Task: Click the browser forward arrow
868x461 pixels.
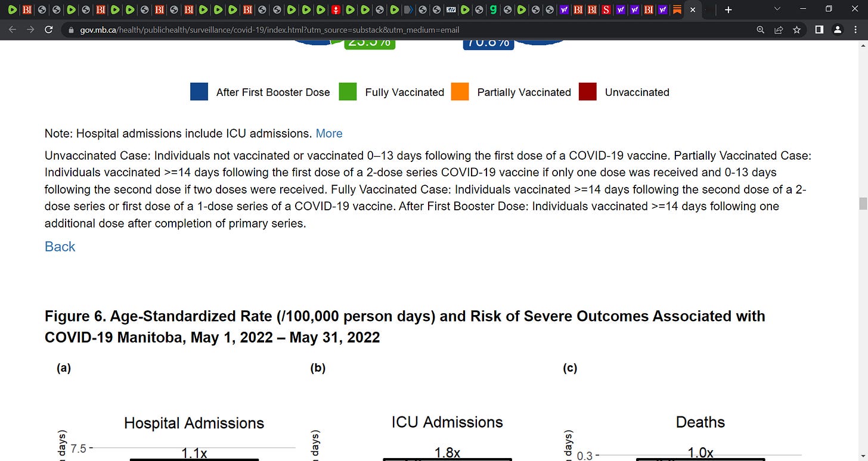Action: pos(30,29)
